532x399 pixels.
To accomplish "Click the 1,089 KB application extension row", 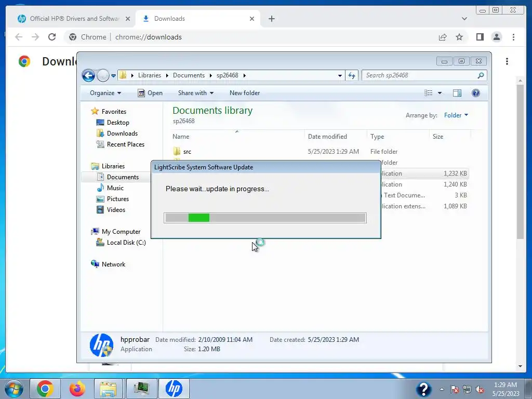I will pyautogui.click(x=424, y=206).
